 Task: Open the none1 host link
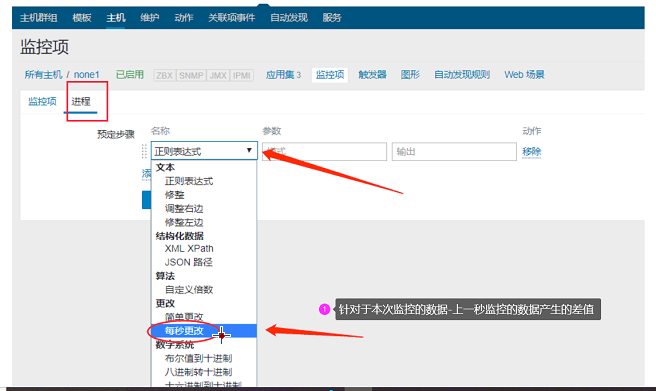[87, 75]
